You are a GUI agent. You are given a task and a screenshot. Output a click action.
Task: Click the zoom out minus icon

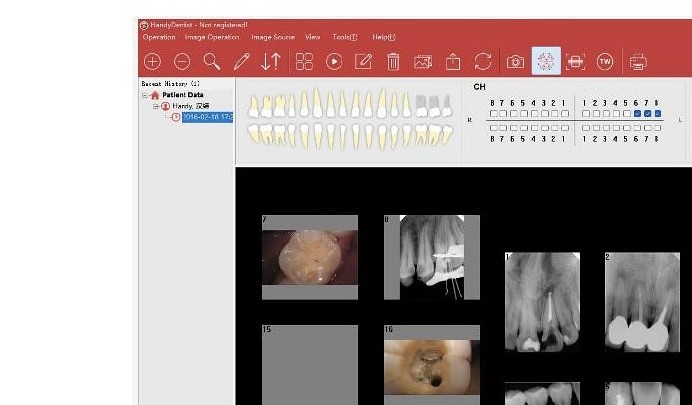click(182, 61)
